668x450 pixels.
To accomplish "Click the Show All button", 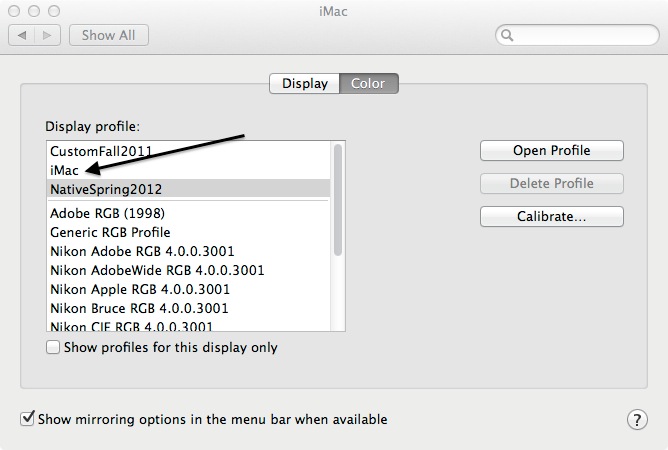I will pos(109,35).
